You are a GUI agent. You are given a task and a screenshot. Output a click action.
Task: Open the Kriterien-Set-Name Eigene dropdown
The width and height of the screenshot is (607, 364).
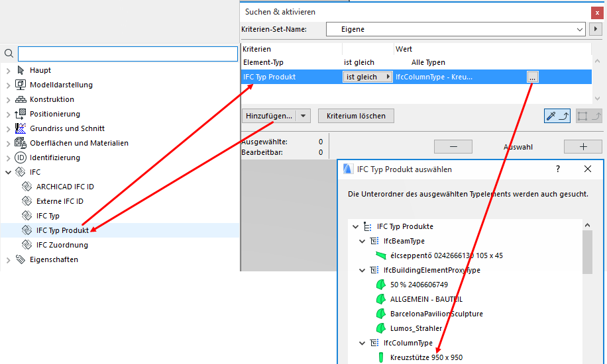tap(455, 29)
